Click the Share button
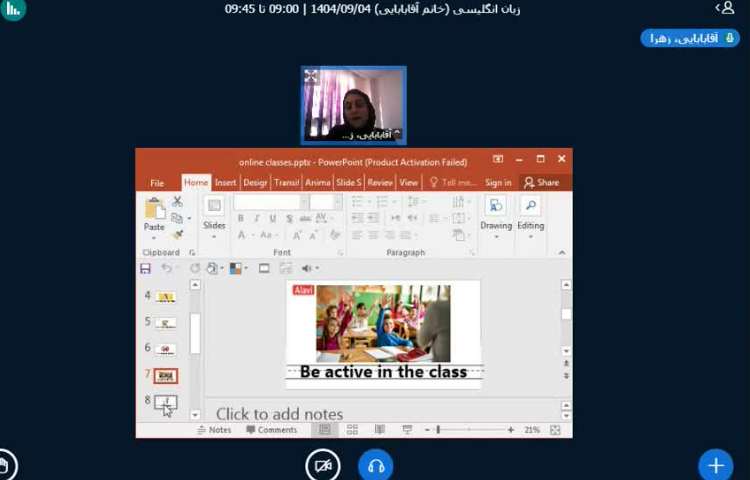Image resolution: width=750 pixels, height=480 pixels. [x=541, y=183]
